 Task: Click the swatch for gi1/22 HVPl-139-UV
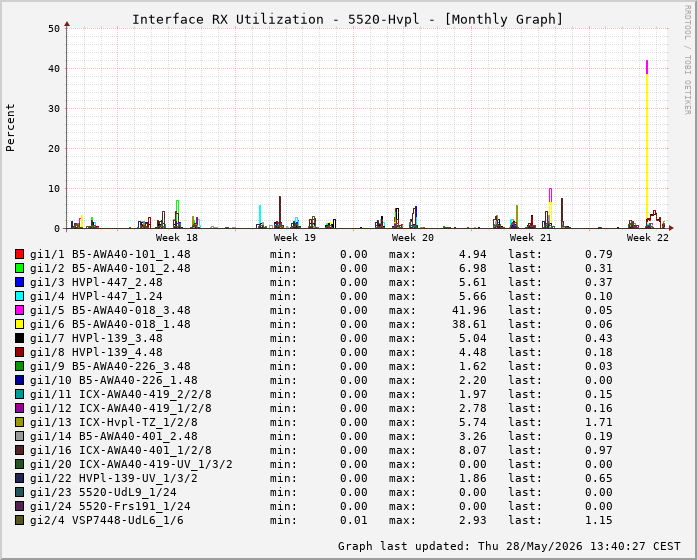19,478
